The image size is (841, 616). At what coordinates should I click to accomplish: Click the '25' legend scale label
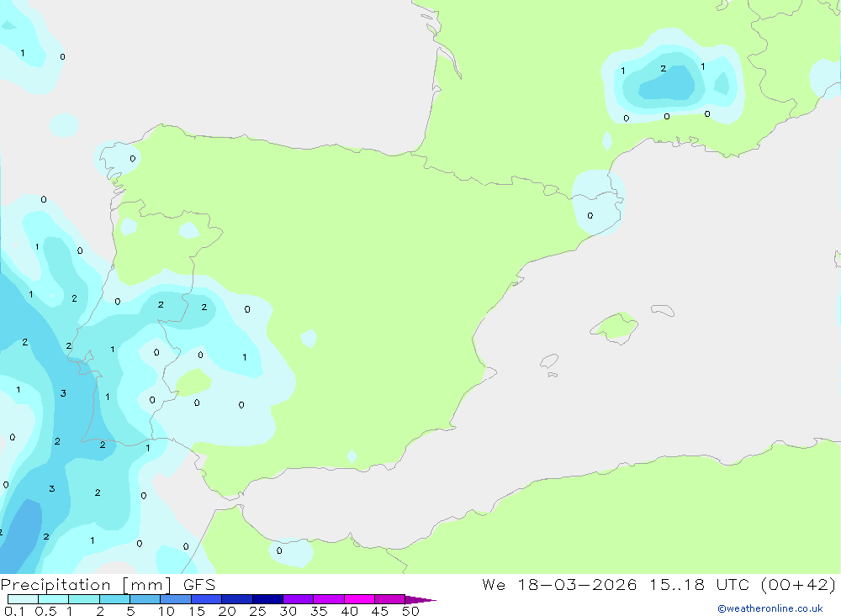pos(257,611)
